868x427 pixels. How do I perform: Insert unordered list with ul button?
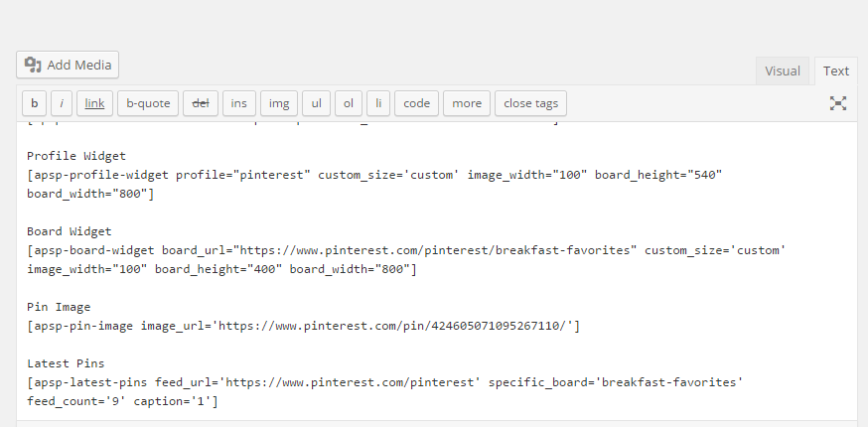[316, 103]
